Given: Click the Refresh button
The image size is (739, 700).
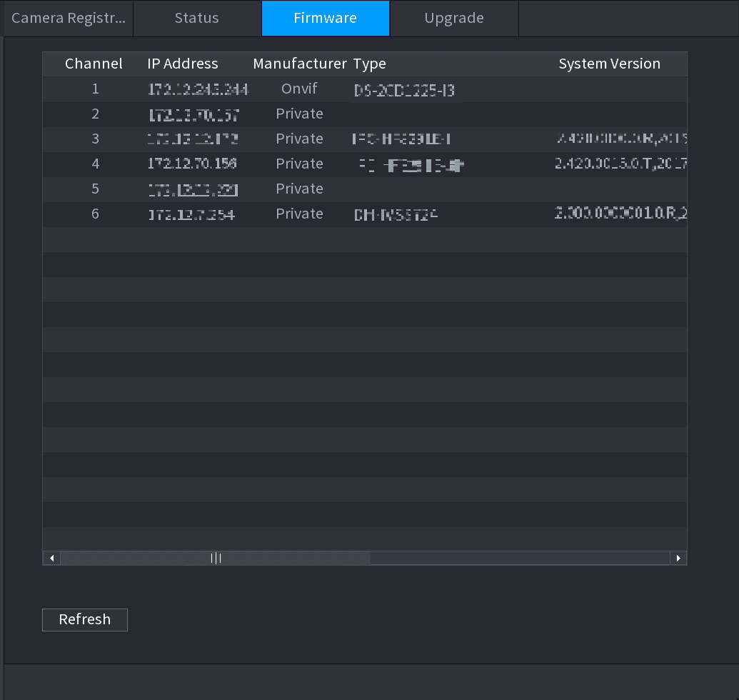Looking at the screenshot, I should [x=85, y=619].
